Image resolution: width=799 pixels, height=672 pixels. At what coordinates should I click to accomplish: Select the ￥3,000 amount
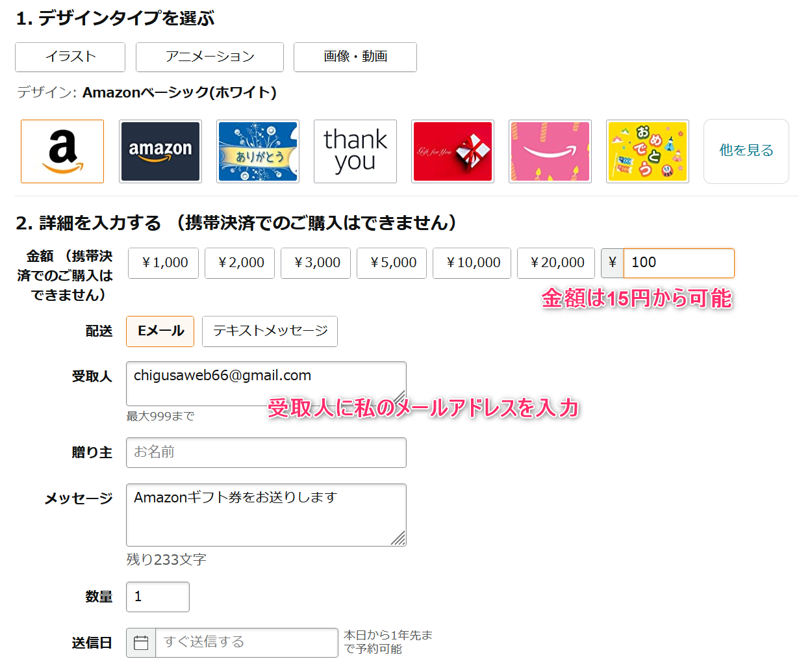(316, 263)
